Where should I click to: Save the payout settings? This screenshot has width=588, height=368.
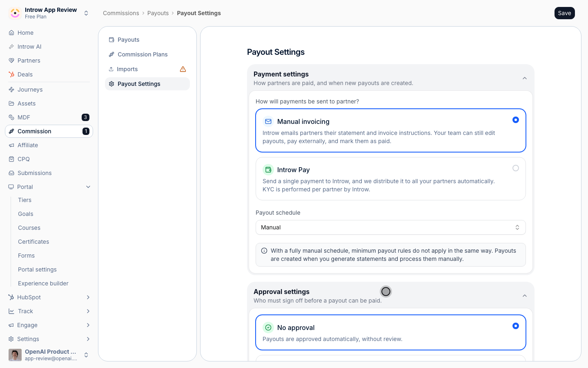coord(565,13)
